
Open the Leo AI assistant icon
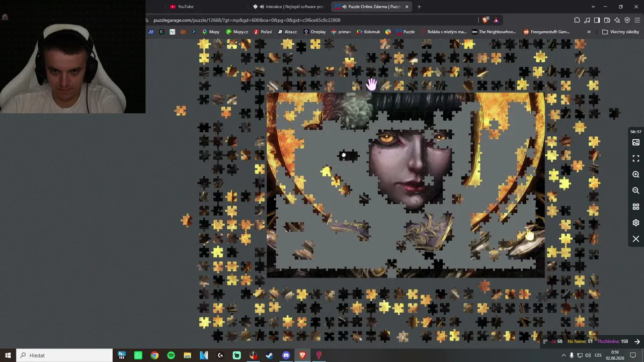pyautogui.click(x=617, y=20)
